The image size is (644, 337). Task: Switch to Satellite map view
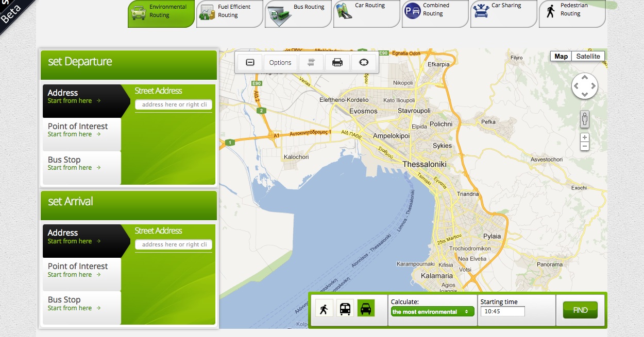[588, 56]
